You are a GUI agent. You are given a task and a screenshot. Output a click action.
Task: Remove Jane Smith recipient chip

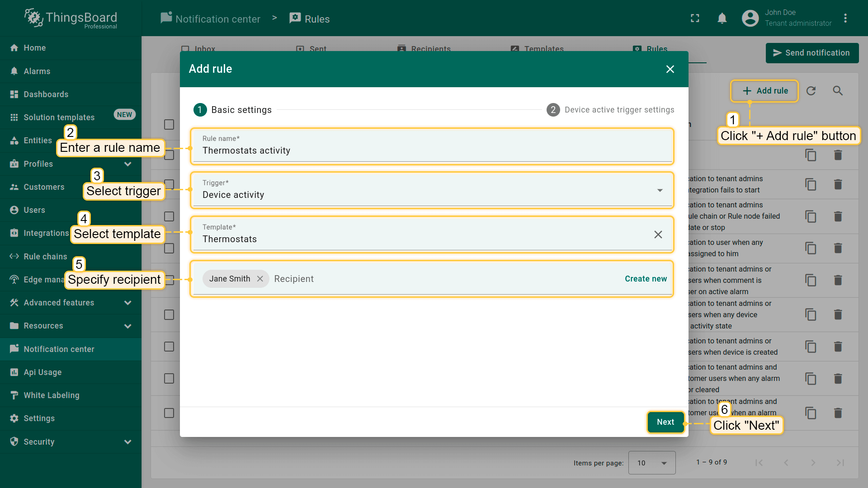(260, 279)
